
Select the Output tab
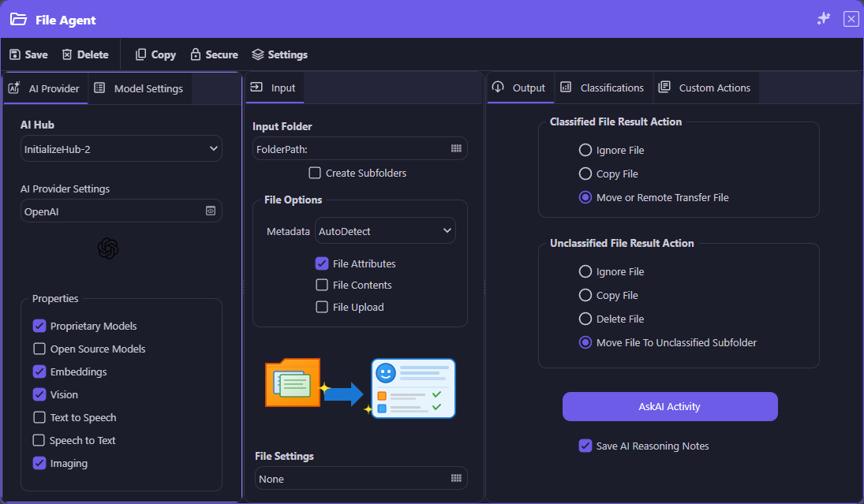click(520, 88)
